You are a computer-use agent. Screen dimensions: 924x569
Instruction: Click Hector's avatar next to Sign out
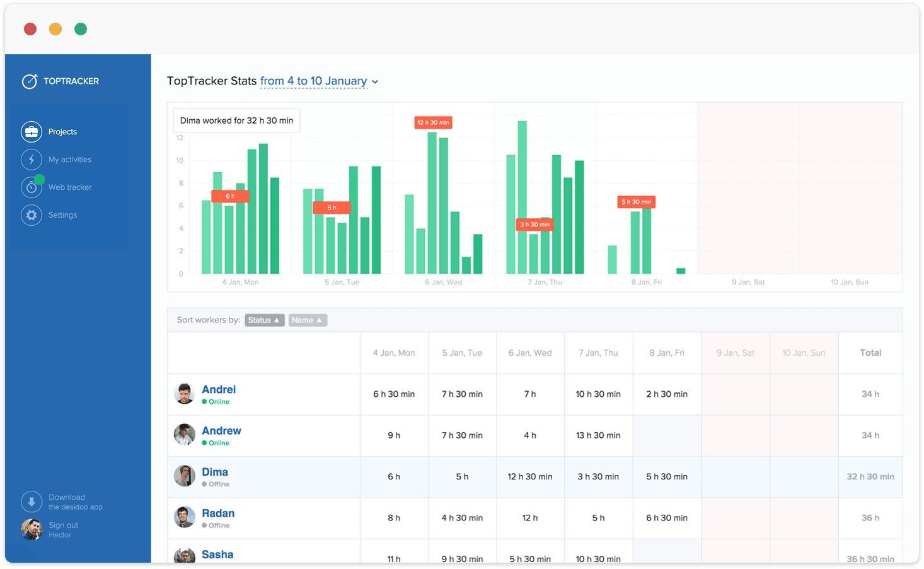[31, 529]
